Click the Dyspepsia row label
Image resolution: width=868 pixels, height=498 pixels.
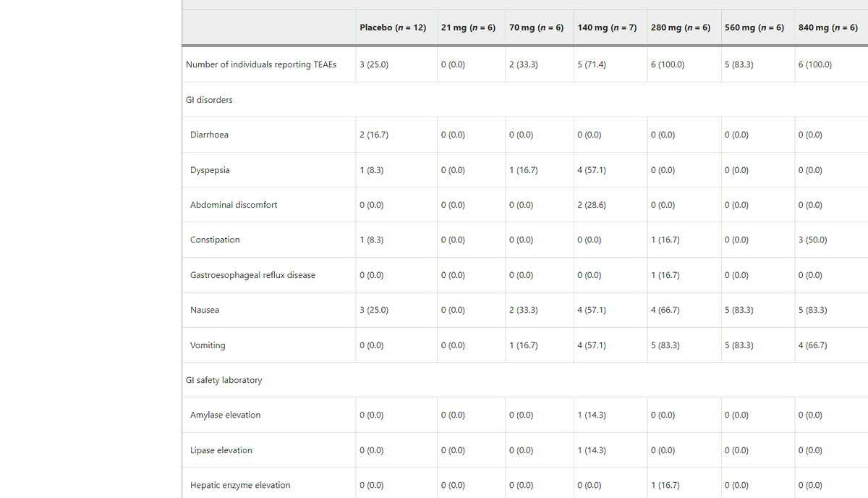[x=209, y=170]
